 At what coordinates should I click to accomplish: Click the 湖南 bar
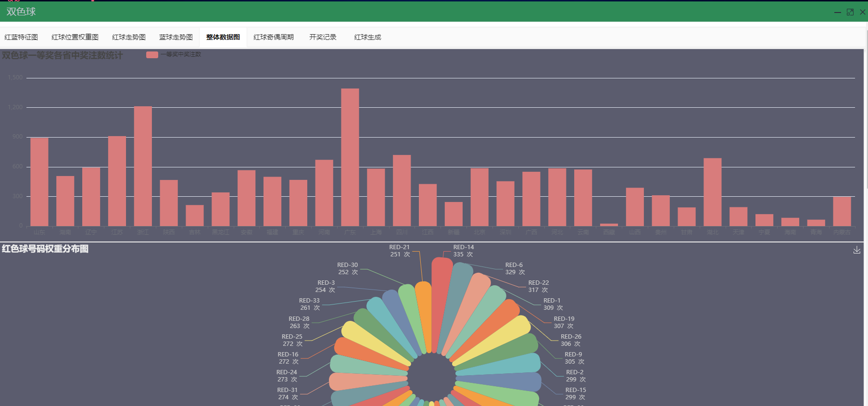point(65,201)
